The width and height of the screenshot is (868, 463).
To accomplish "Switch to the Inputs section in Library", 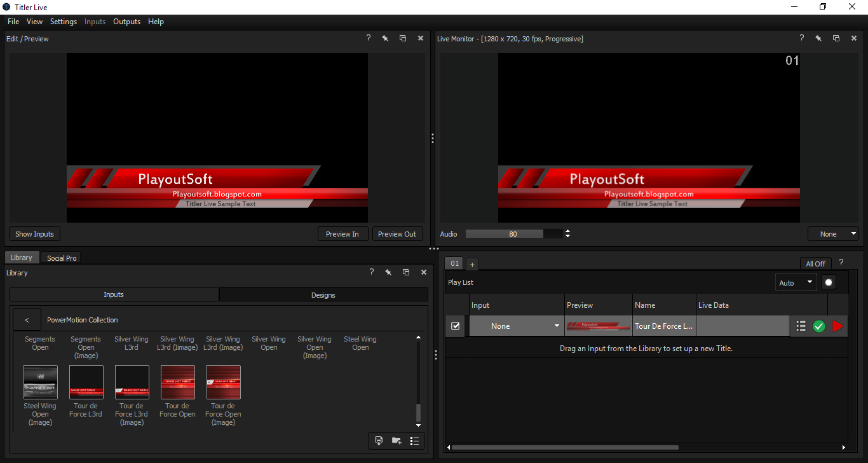I will pyautogui.click(x=114, y=294).
